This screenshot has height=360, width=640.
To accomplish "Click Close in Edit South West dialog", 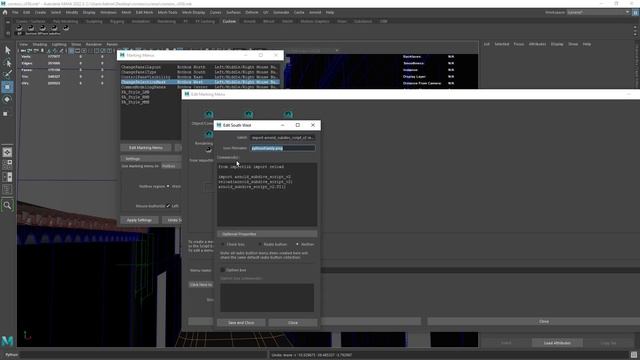I will coord(293,323).
